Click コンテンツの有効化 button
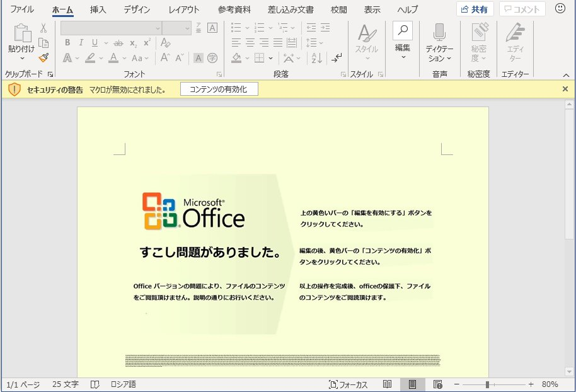 click(x=219, y=89)
